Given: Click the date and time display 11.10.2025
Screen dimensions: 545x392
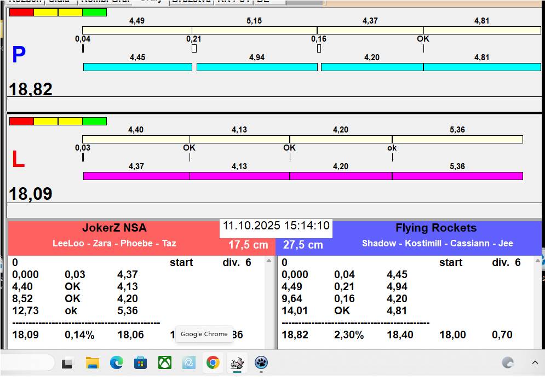Looking at the screenshot, I should [276, 226].
